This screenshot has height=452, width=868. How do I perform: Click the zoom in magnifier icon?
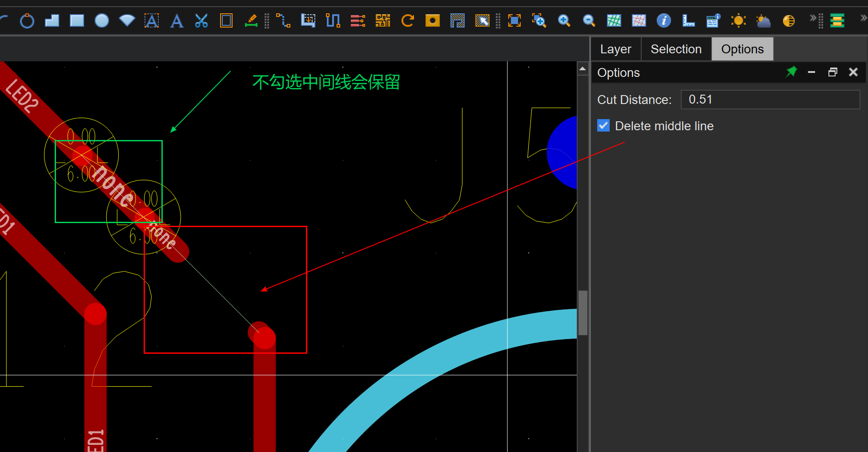pyautogui.click(x=564, y=20)
